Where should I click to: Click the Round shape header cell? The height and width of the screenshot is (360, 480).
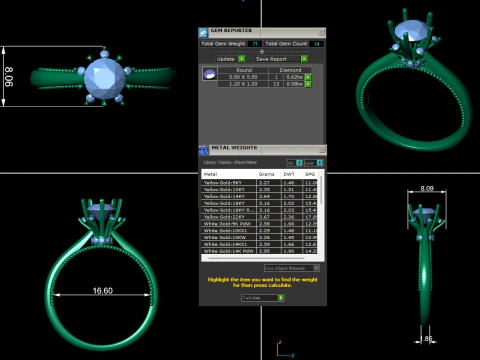pos(244,70)
